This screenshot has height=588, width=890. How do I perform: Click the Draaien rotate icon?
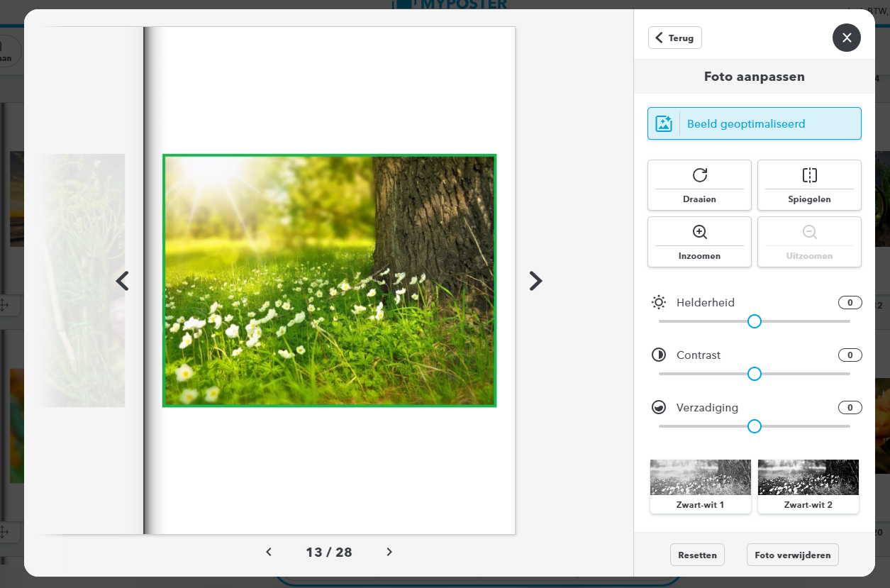(699, 175)
